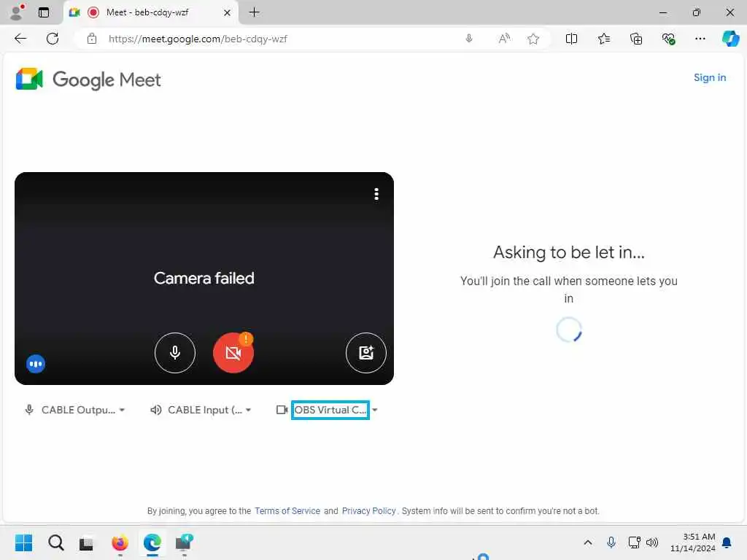Open the CABLE Output microphone dropdown

point(75,410)
